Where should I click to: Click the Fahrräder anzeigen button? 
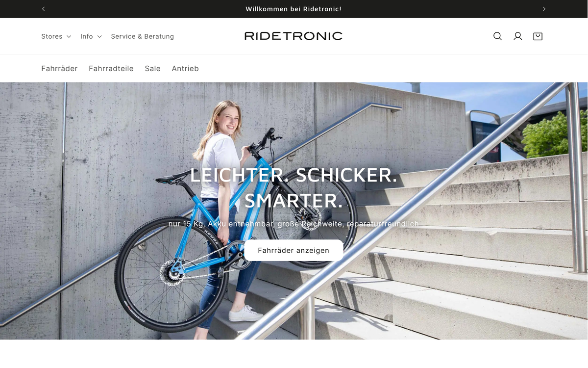294,250
